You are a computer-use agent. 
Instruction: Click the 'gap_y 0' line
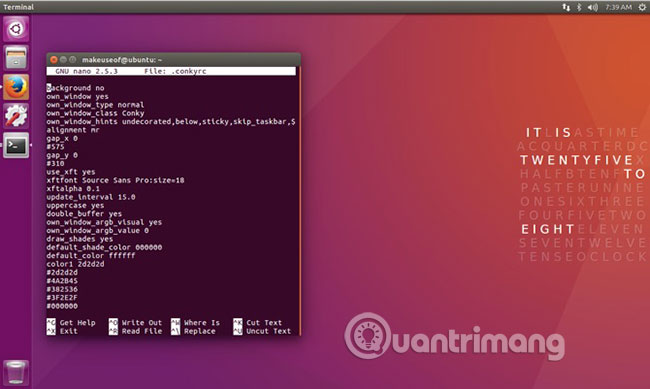click(x=62, y=155)
